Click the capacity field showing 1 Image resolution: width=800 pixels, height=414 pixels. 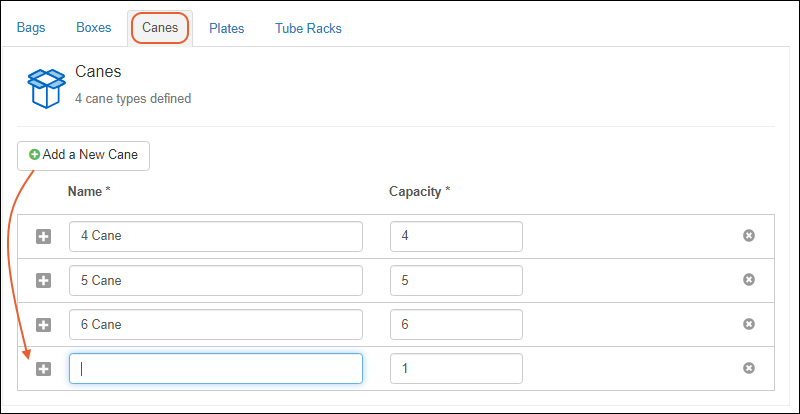[x=456, y=368]
